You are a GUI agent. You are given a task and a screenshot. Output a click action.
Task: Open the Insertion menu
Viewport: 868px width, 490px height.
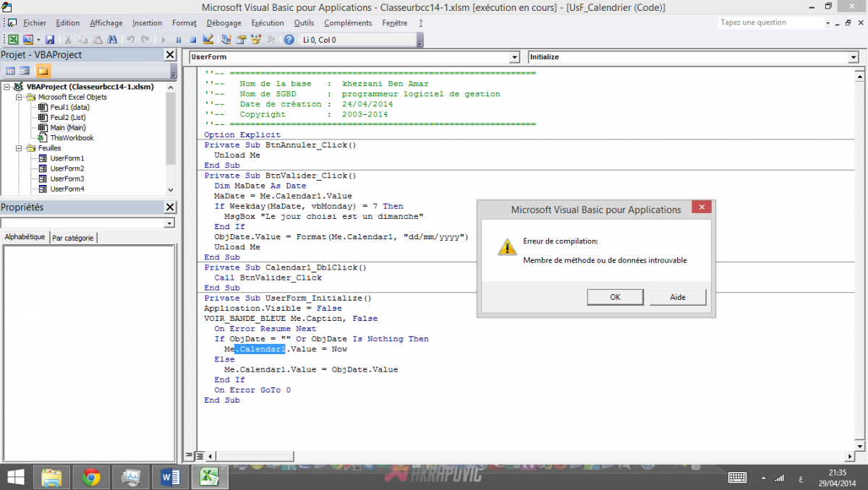(x=148, y=23)
